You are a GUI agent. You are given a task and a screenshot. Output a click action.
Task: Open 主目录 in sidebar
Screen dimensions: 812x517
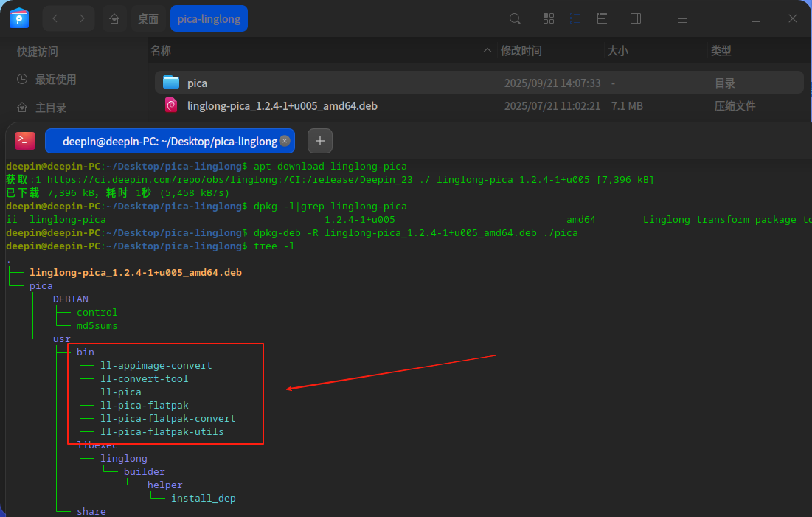point(51,108)
